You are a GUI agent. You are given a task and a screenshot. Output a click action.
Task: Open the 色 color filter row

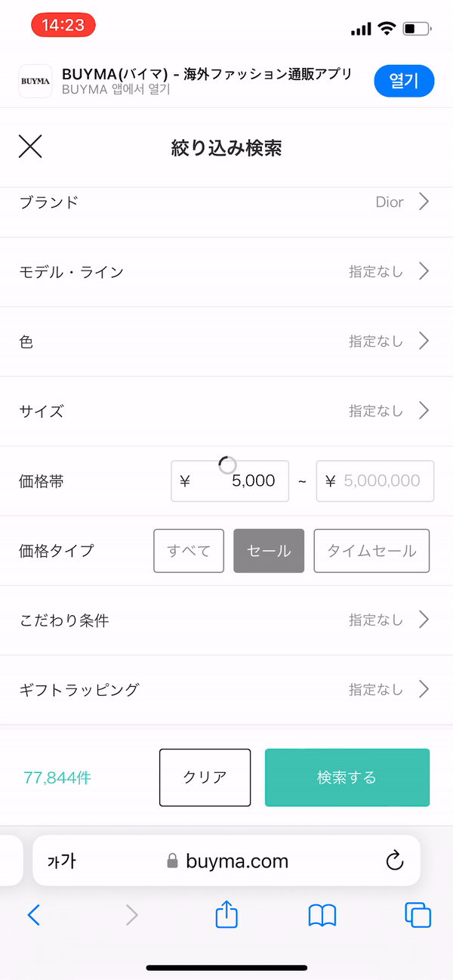226,342
